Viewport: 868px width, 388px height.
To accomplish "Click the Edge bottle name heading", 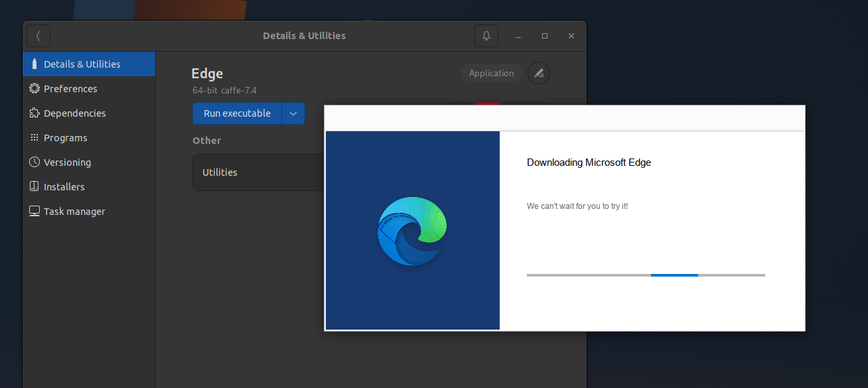I will (207, 74).
